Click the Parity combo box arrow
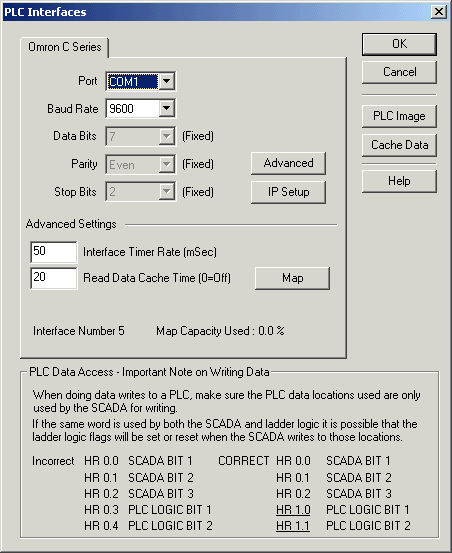The height and width of the screenshot is (553, 452). pos(166,164)
